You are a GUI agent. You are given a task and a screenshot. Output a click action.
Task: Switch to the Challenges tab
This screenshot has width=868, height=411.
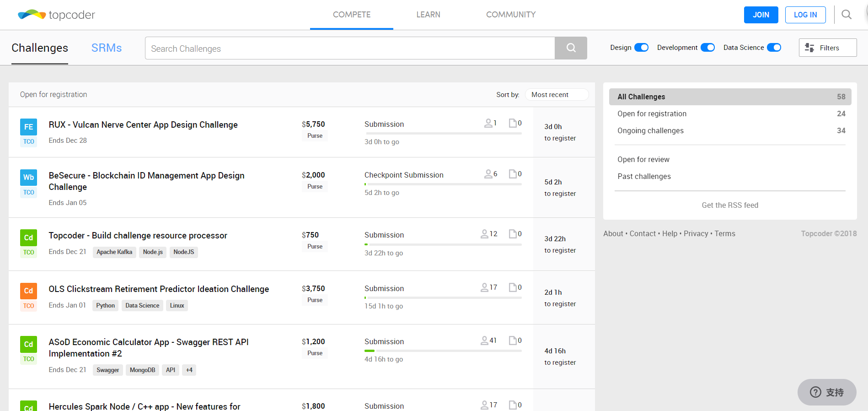point(40,48)
